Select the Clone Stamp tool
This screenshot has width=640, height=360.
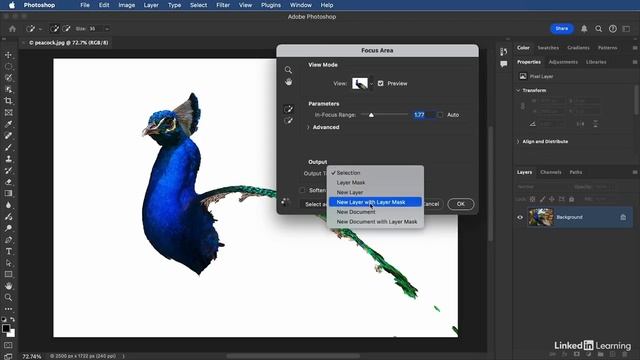[x=8, y=159]
